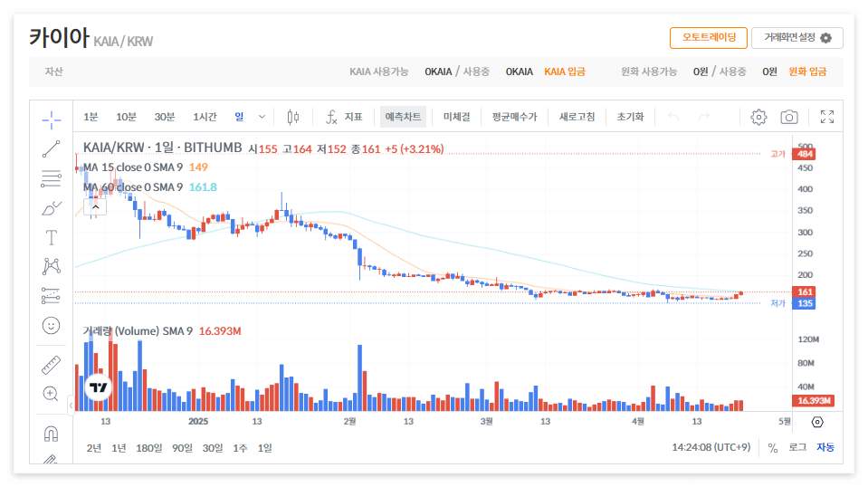Screen dimensions: 868x487
Task: Open the pattern drawing tool
Action: [x=51, y=266]
